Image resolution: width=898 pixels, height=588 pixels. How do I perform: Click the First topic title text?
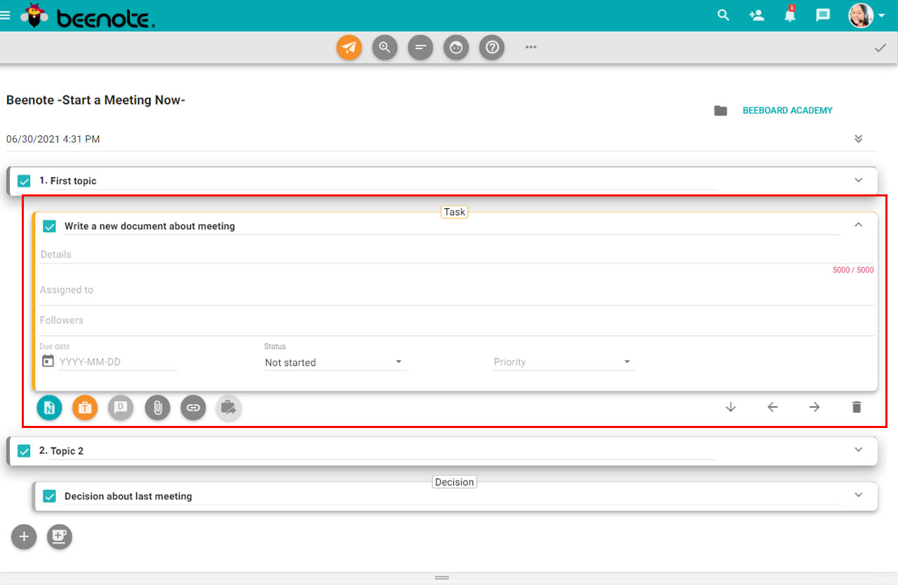tap(74, 181)
